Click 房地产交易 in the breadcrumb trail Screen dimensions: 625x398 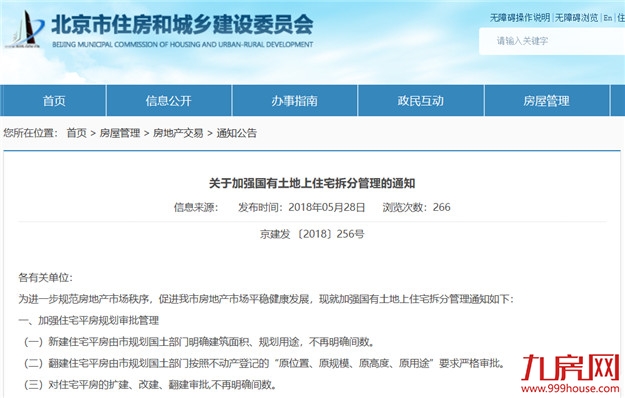point(178,133)
